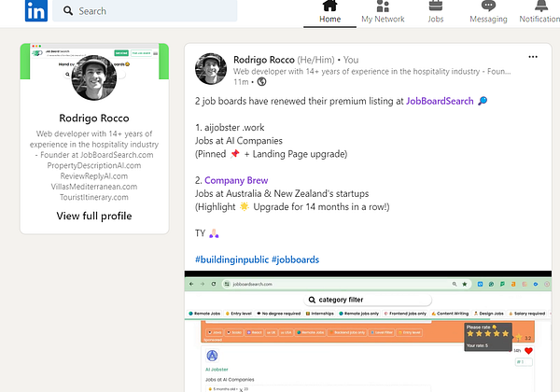Click the sidebar profile photo
Viewport: 560px width, 392px height.
tap(94, 77)
